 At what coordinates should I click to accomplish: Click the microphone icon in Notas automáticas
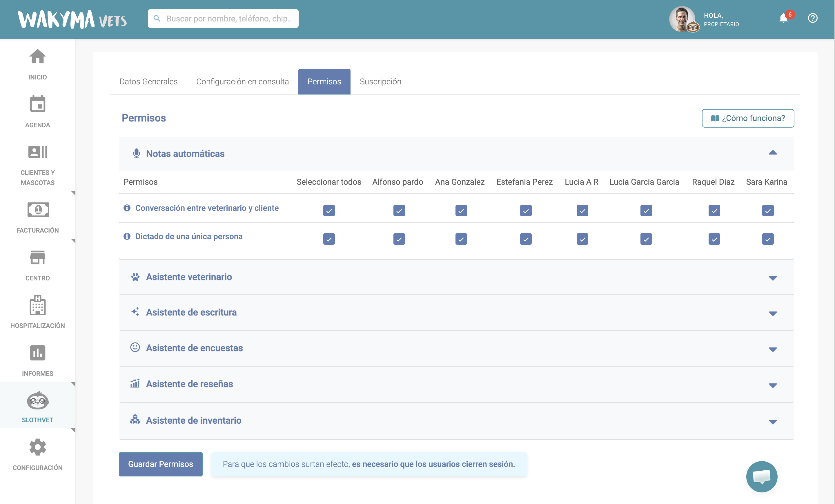coord(136,153)
